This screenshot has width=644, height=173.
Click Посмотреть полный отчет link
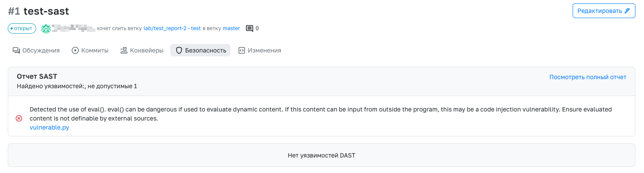(588, 77)
